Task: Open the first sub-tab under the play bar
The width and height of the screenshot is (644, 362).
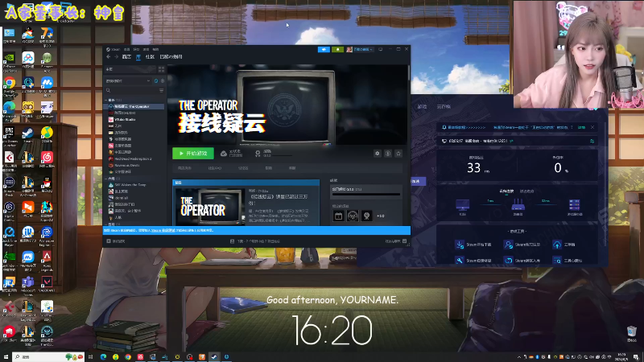Action: pos(184,168)
